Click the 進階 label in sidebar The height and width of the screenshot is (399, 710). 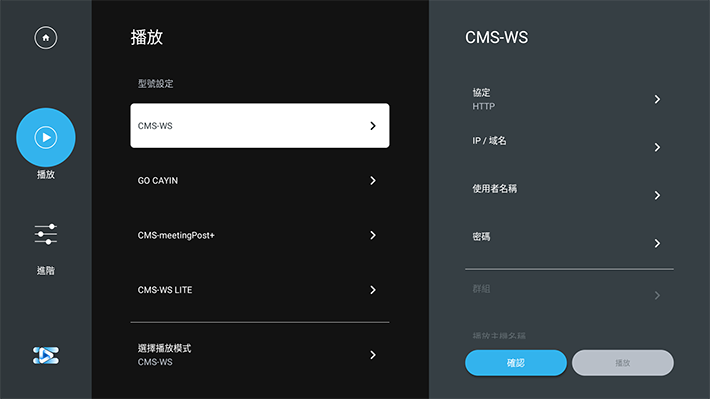[46, 271]
